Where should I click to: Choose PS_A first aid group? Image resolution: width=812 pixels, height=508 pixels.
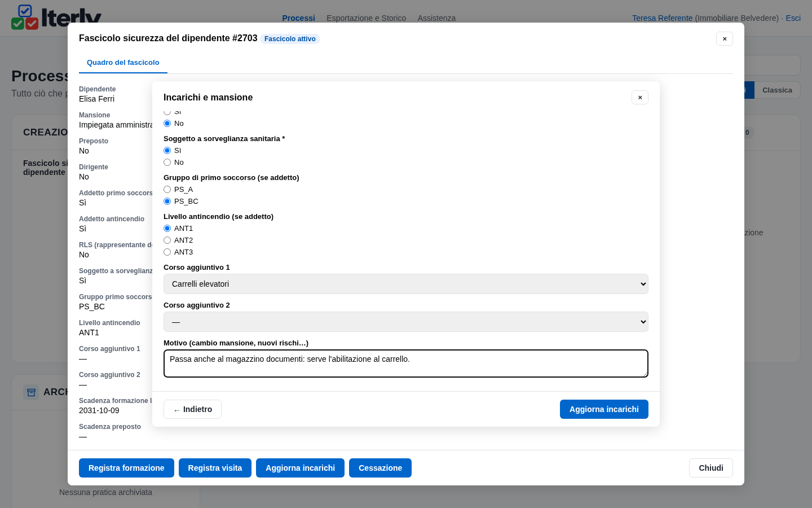[x=167, y=190]
